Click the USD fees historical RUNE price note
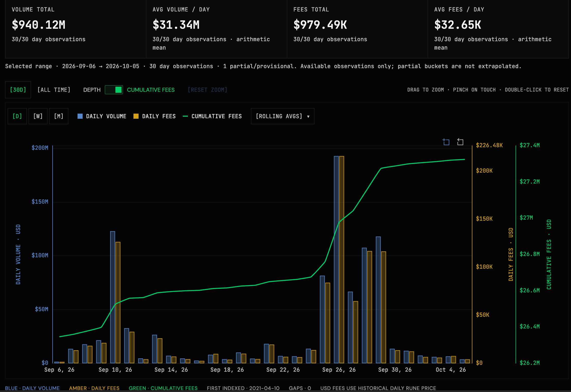The height and width of the screenshot is (392, 571). (378, 388)
